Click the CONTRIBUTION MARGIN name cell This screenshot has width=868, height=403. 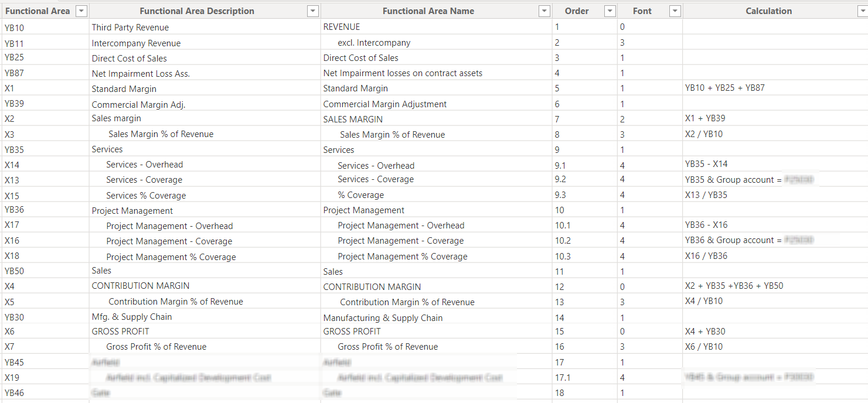[x=372, y=287]
